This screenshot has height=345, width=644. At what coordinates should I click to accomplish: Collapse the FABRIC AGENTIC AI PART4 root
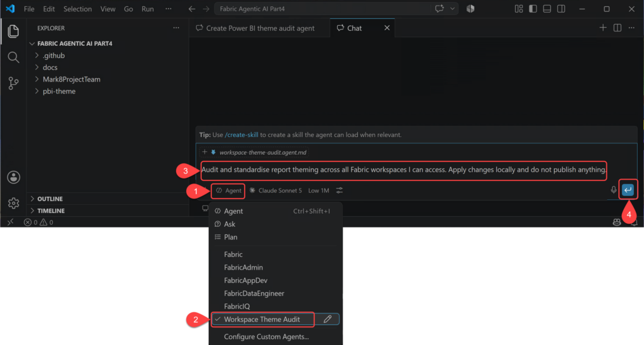click(x=74, y=43)
